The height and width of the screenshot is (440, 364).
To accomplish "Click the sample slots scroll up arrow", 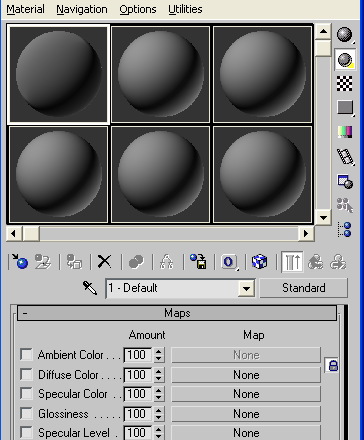I will pos(323,32).
